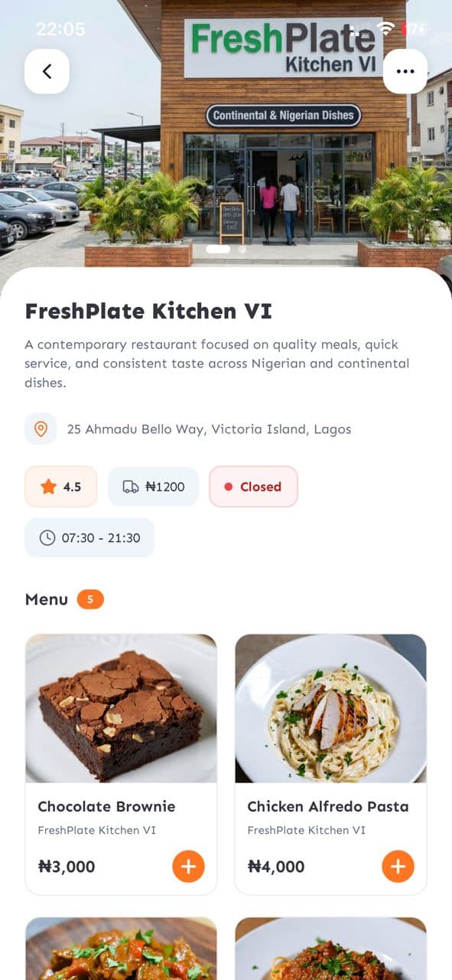
Task: Click the Menu section heading
Action: [46, 599]
